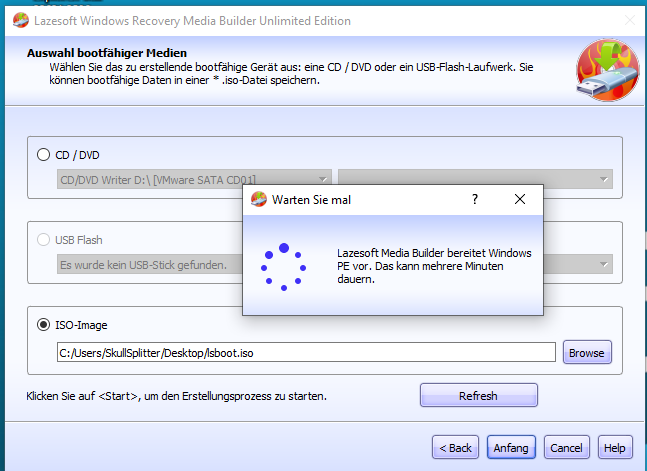Viewport: 647px width, 471px height.
Task: Click the Anfang button to start
Action: click(x=511, y=447)
